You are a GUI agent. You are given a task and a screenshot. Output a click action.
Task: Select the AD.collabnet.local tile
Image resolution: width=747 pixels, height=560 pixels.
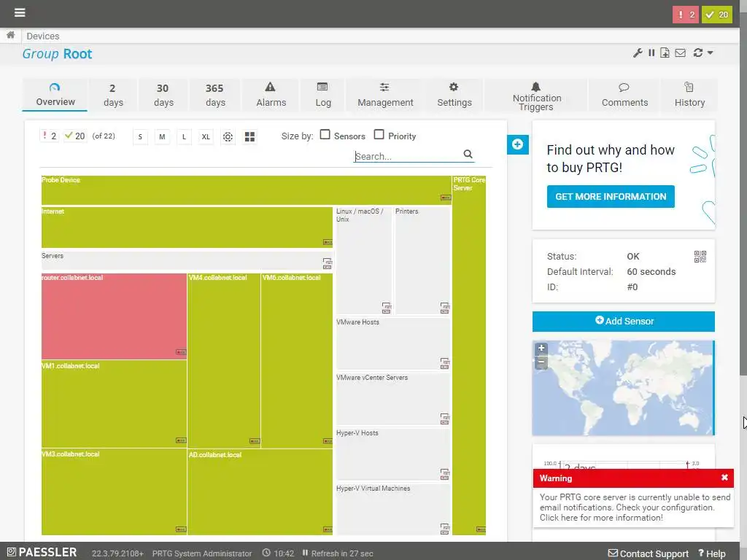click(x=260, y=492)
